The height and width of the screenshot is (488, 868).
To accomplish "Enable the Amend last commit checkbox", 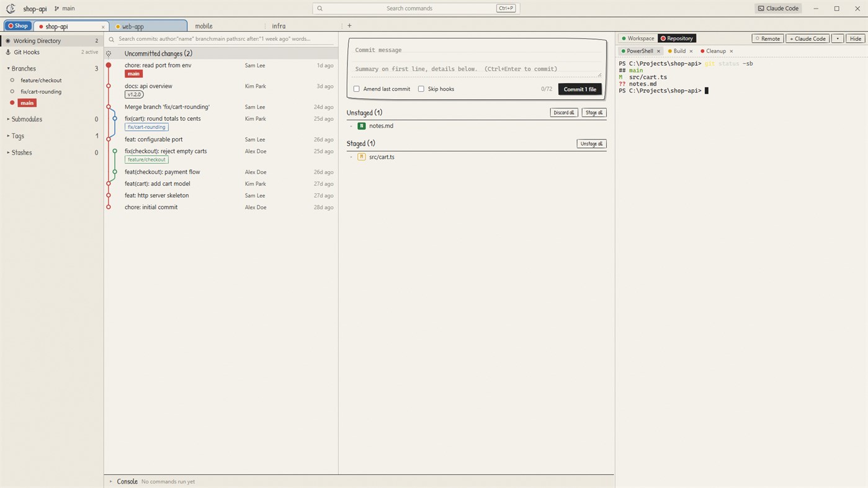I will 357,89.
